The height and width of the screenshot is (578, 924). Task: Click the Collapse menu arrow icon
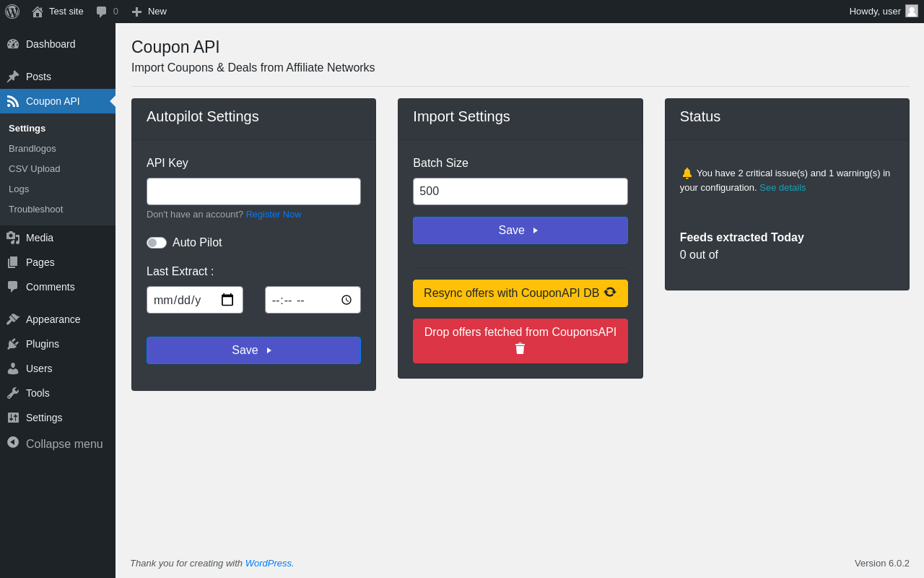[x=13, y=442]
